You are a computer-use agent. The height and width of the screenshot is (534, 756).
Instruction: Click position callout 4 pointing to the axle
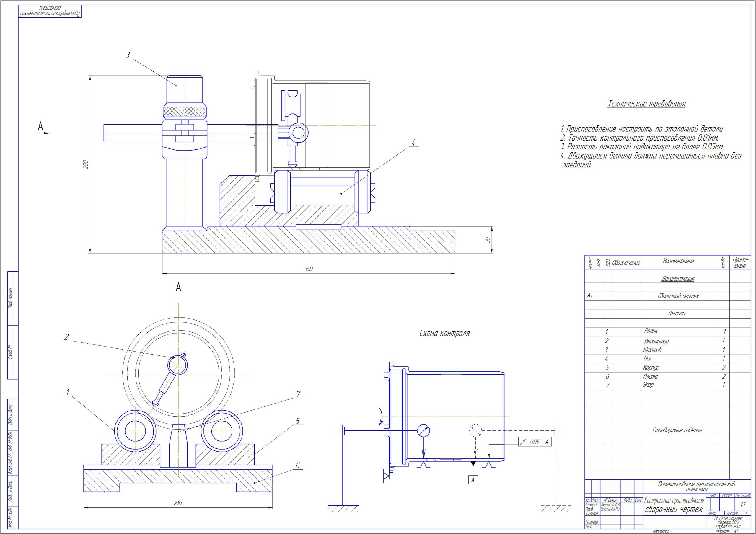pyautogui.click(x=413, y=143)
